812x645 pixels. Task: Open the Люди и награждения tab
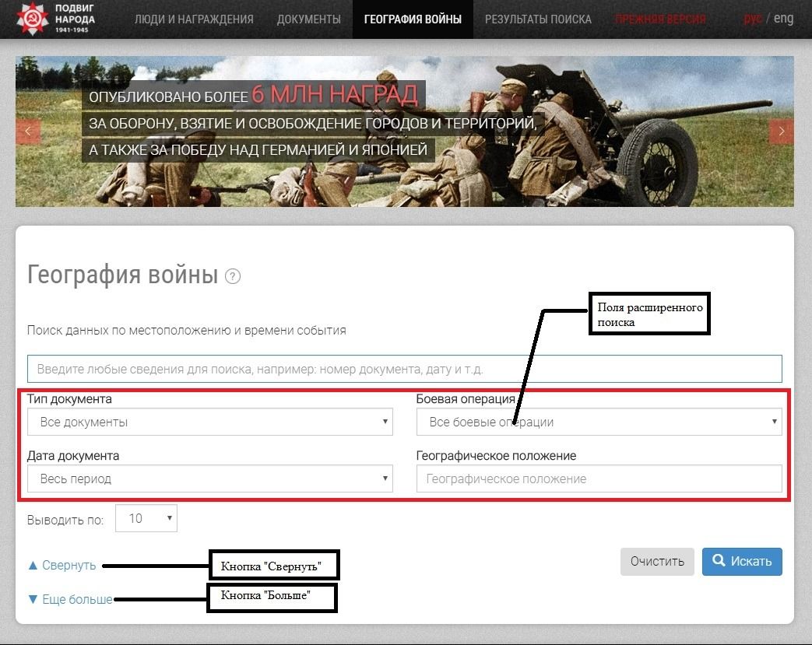click(194, 19)
